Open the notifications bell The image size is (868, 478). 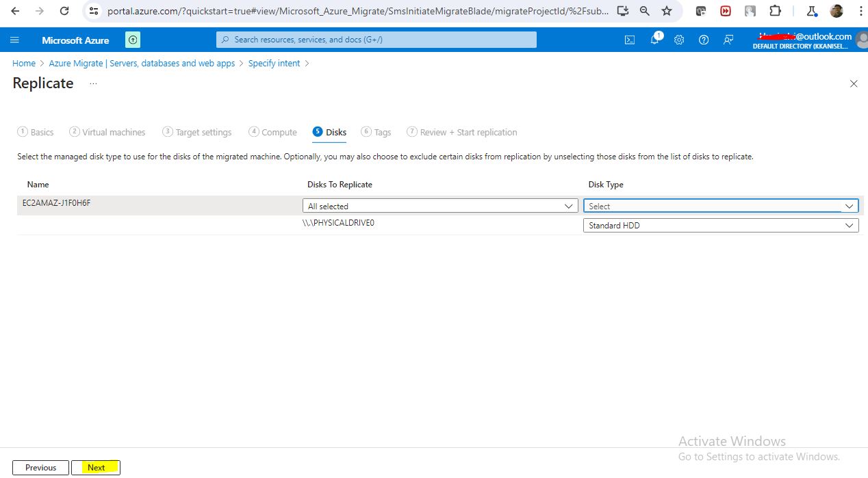pyautogui.click(x=654, y=40)
